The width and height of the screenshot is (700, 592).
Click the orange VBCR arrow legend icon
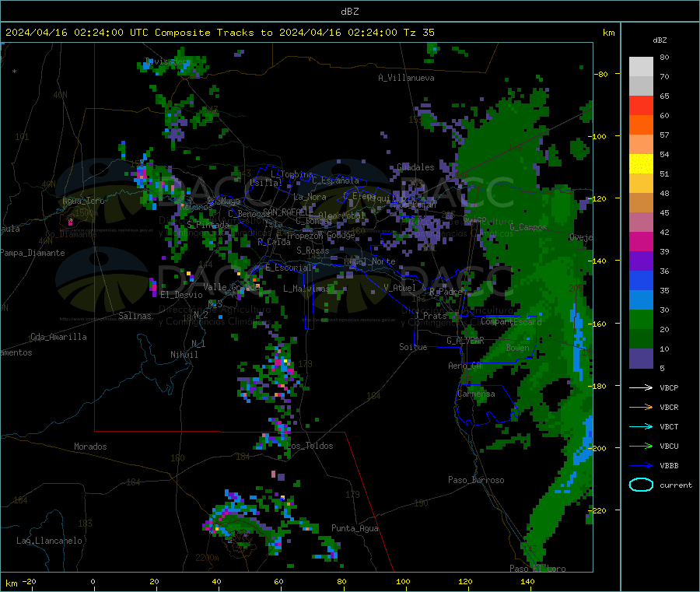tap(641, 407)
